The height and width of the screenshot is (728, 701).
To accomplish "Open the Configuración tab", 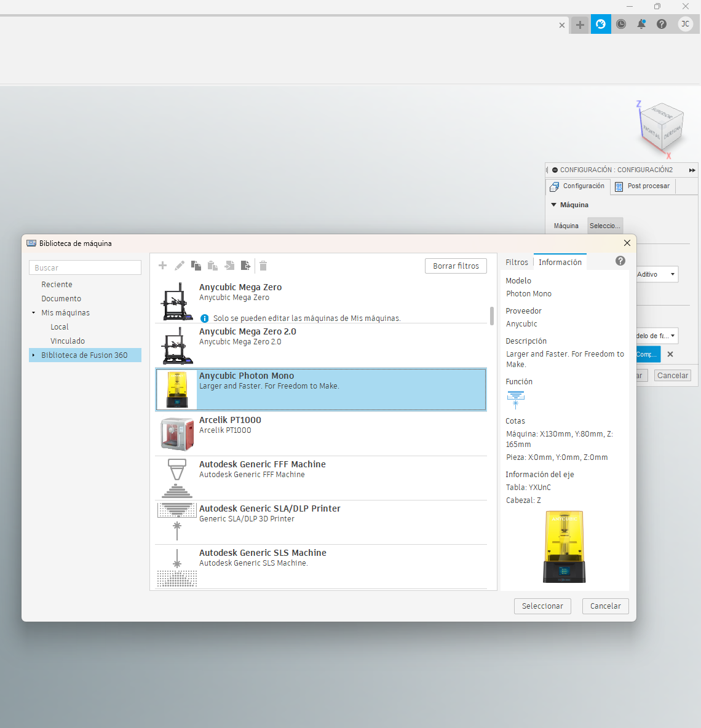I will 577,186.
